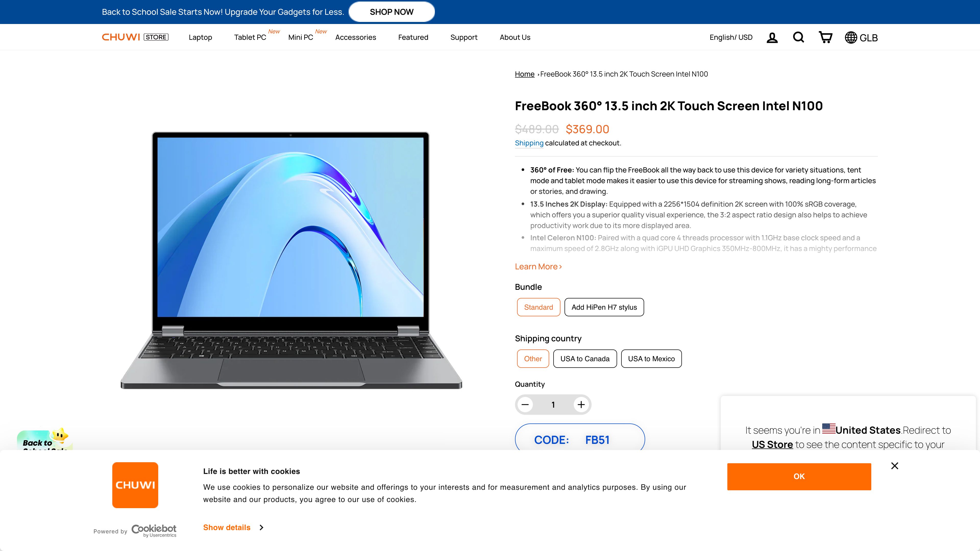Close the cookie banner with X

(x=895, y=466)
